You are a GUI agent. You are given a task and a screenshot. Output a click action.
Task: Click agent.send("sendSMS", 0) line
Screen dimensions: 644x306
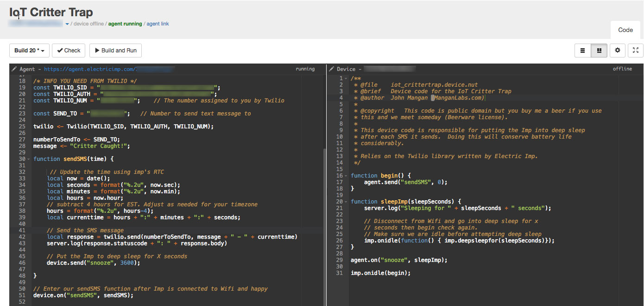(x=406, y=182)
